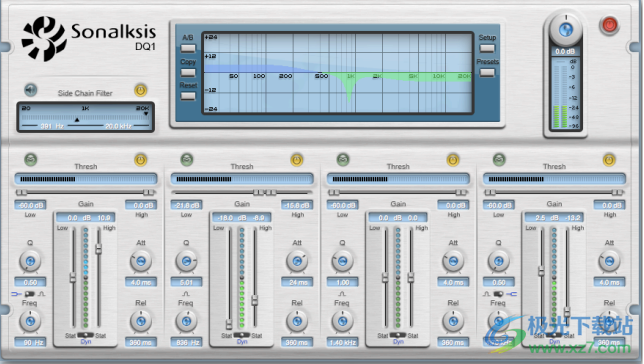Flip the filter shape switch in the fourth band
This screenshot has width=644, height=364.
click(498, 294)
